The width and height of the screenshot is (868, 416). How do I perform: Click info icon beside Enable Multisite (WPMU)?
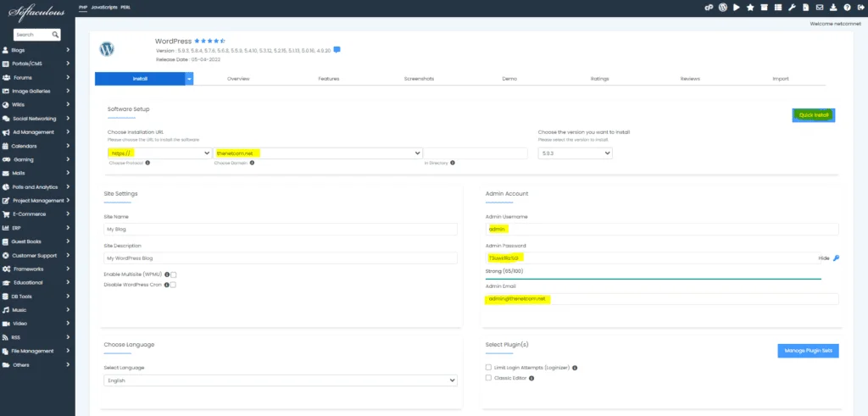167,275
